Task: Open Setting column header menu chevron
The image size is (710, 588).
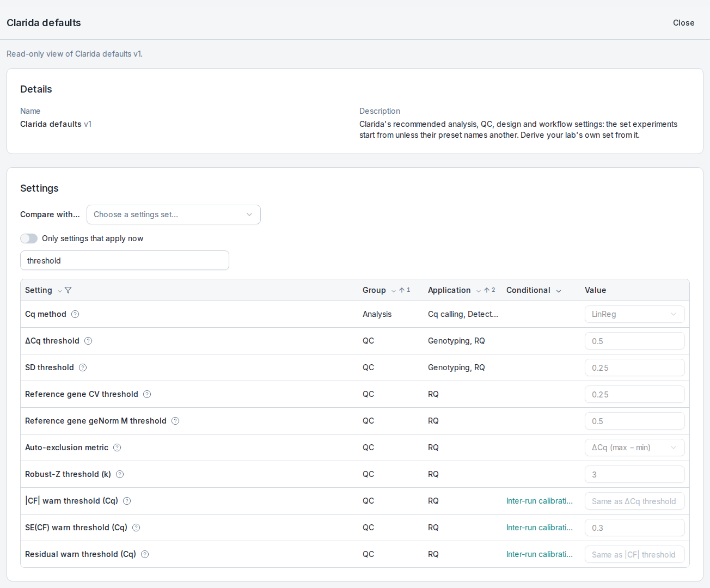Action: point(60,291)
